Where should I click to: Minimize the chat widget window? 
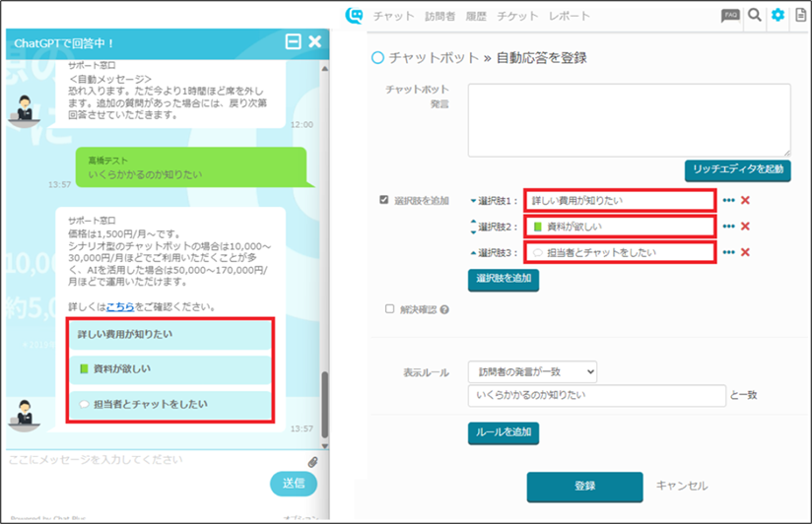(x=293, y=41)
